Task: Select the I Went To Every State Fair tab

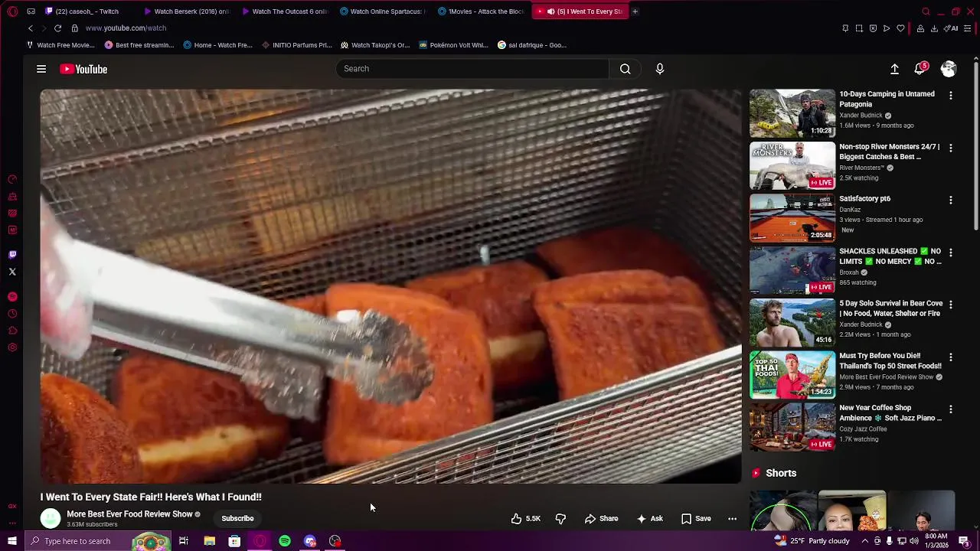Action: point(580,11)
